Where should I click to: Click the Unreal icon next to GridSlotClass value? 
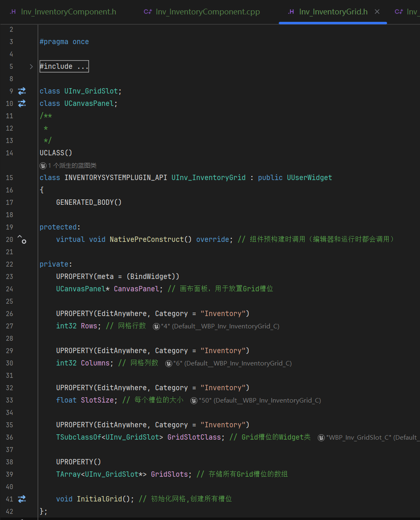(321, 438)
